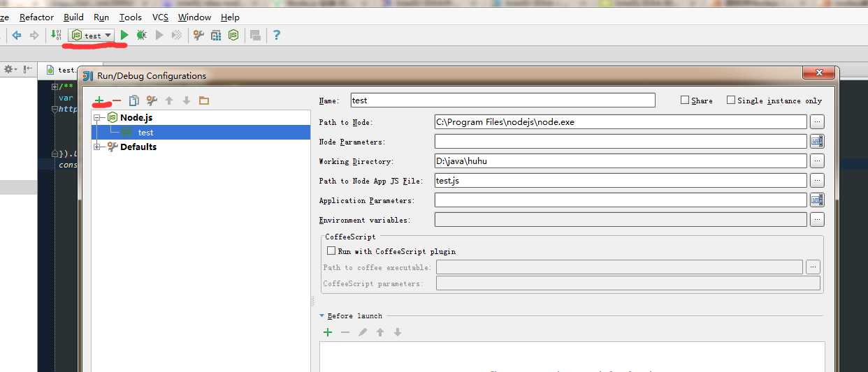
Task: Open Project Structure from toolbar icon
Action: click(x=216, y=35)
